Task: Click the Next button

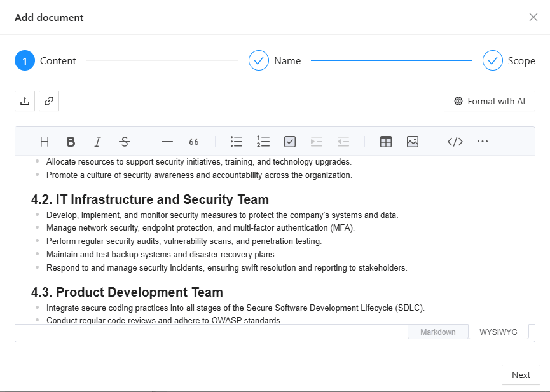Action: 521,375
